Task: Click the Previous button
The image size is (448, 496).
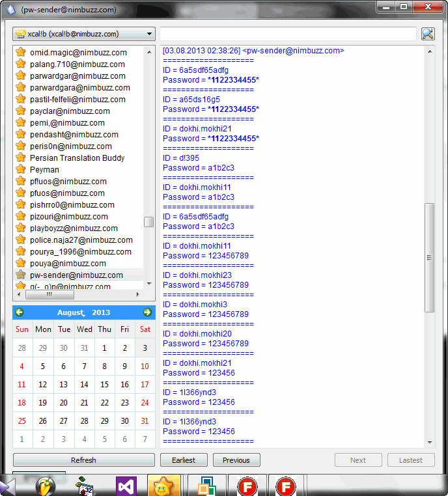Action: tap(236, 460)
